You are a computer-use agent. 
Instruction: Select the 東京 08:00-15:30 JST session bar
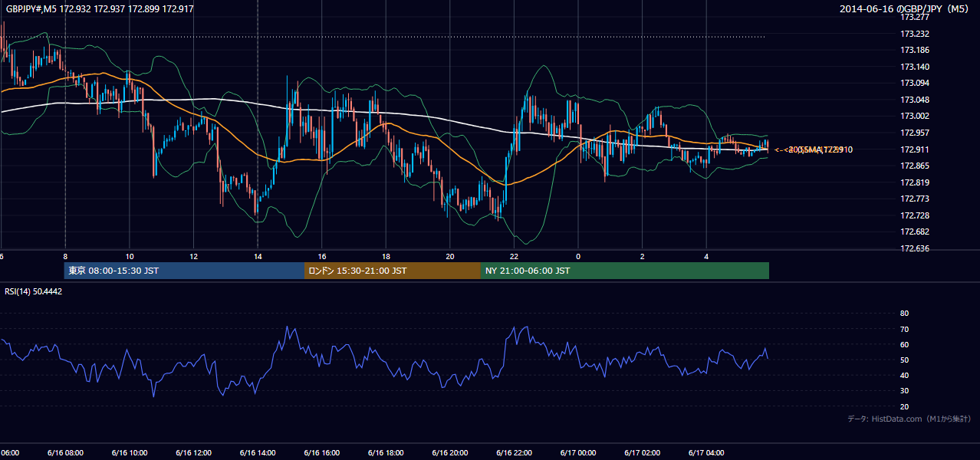[184, 271]
